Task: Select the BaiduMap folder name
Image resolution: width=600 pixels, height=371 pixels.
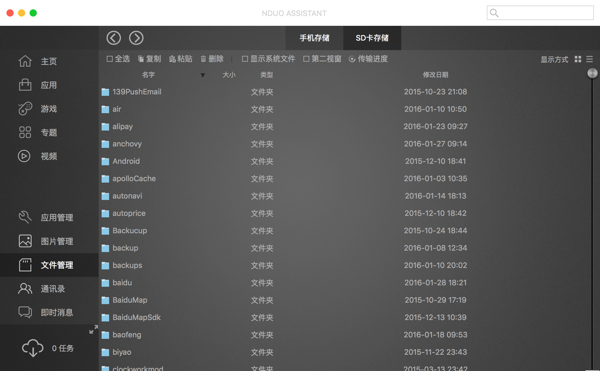Action: click(x=130, y=300)
